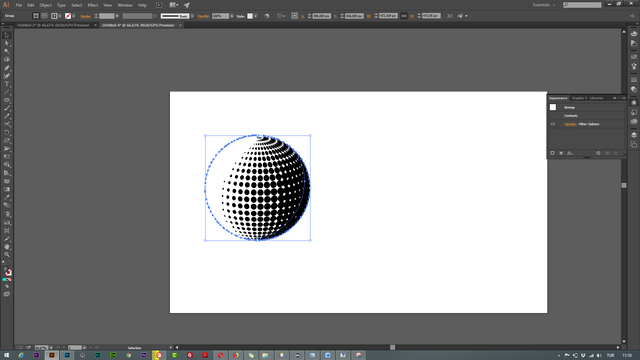Click the white Group swatch in Appearance
Viewport: 640px width, 360px height.
tap(553, 107)
